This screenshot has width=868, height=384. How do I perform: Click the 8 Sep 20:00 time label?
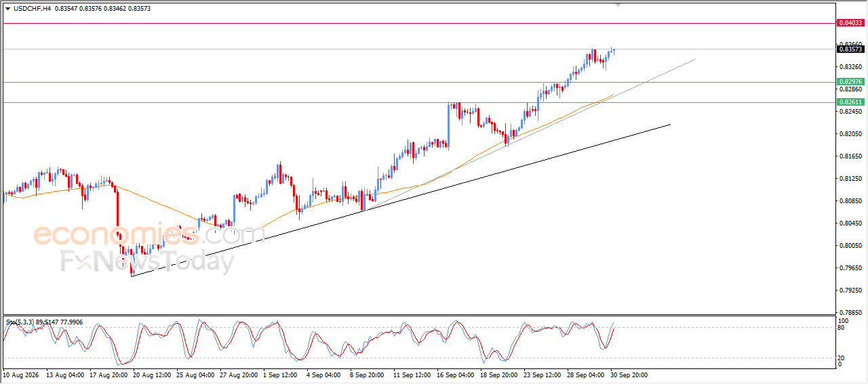click(368, 374)
